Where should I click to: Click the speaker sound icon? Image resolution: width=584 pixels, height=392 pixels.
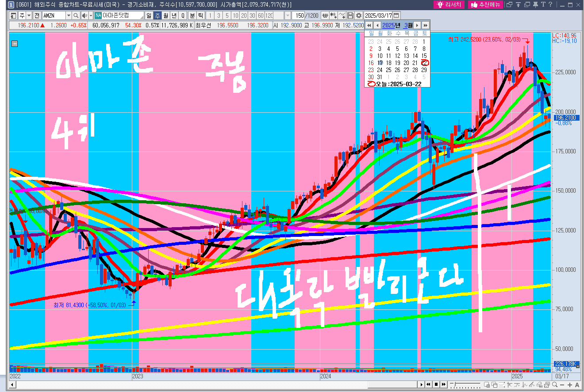pos(85,15)
